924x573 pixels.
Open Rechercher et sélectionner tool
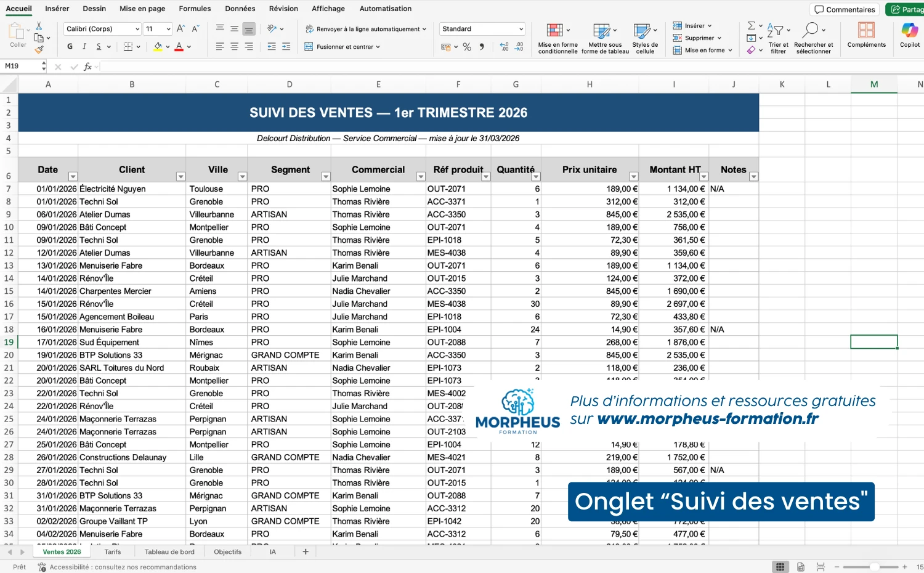point(813,38)
